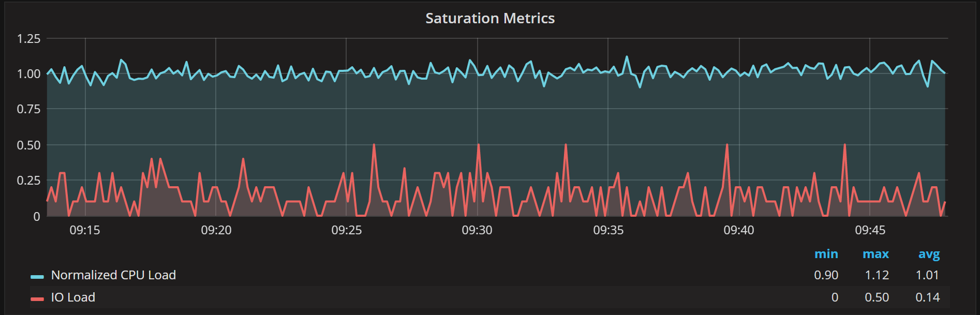Click the red IO Load color swatch
The image size is (980, 315).
tap(37, 298)
